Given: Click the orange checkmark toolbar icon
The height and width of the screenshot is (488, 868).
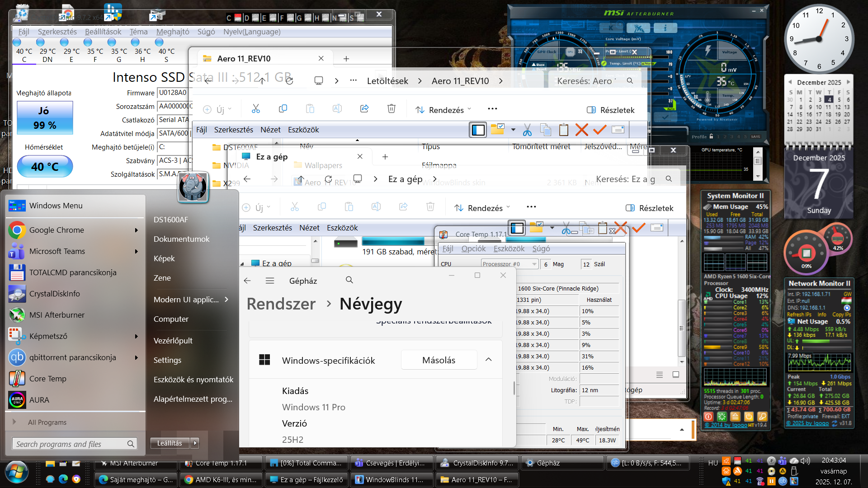Looking at the screenshot, I should 599,130.
